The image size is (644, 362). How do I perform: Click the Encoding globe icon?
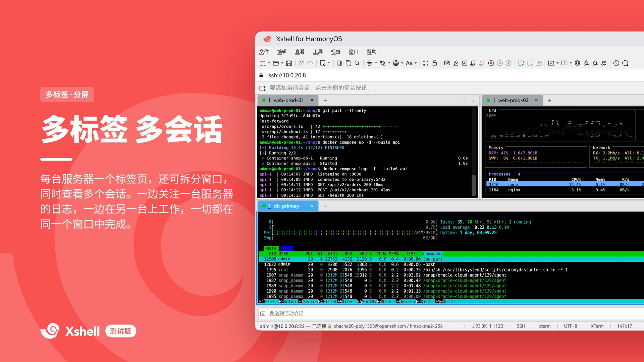(396, 63)
